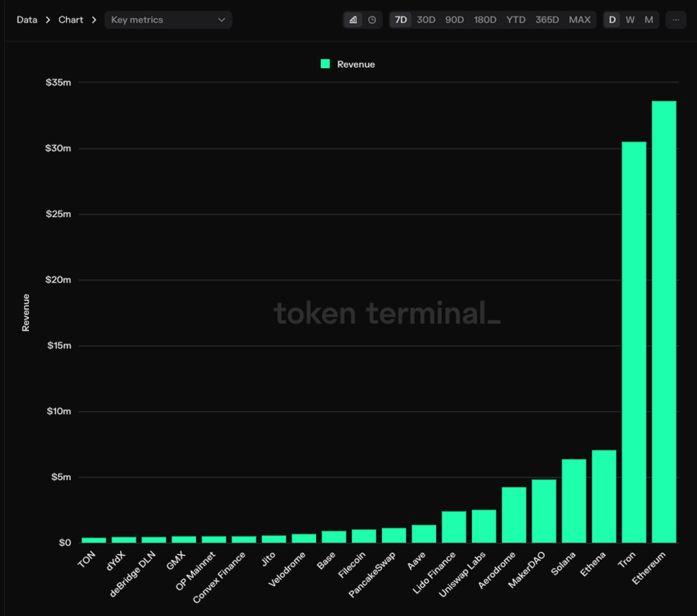Choose the 180D time range

pyautogui.click(x=485, y=20)
